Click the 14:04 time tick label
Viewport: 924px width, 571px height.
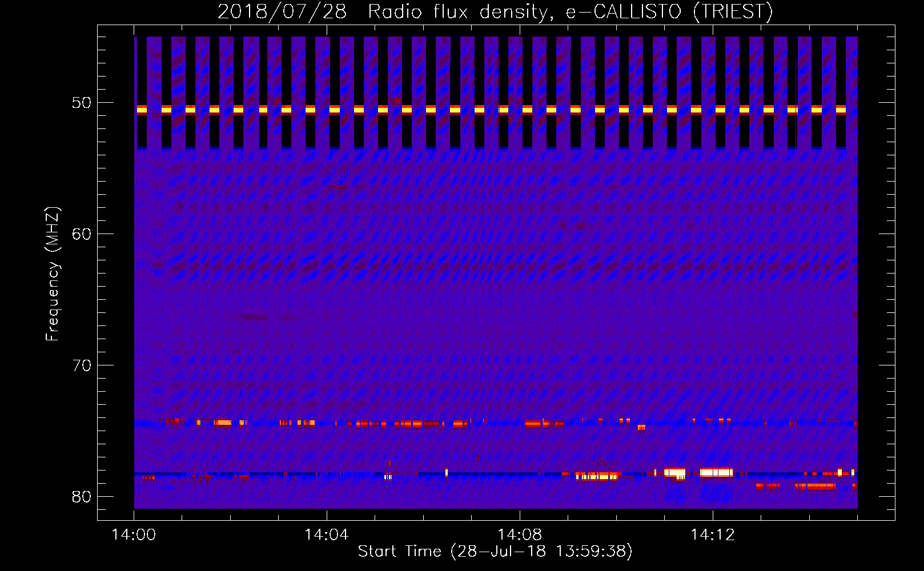click(x=327, y=535)
